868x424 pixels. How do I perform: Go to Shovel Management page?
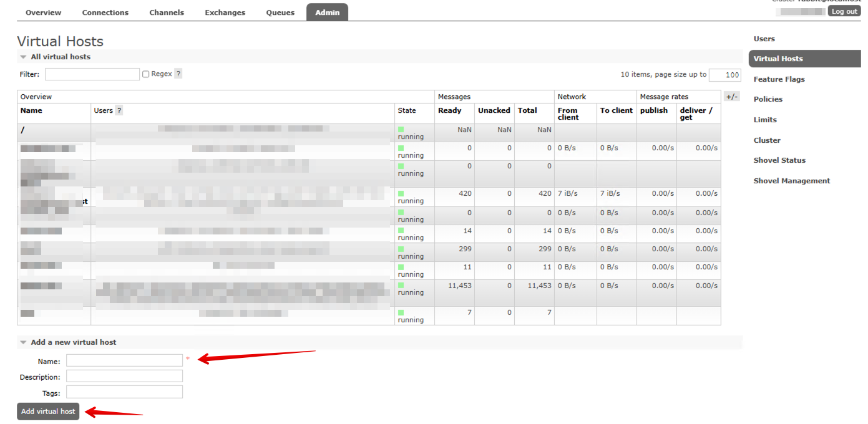click(x=791, y=181)
